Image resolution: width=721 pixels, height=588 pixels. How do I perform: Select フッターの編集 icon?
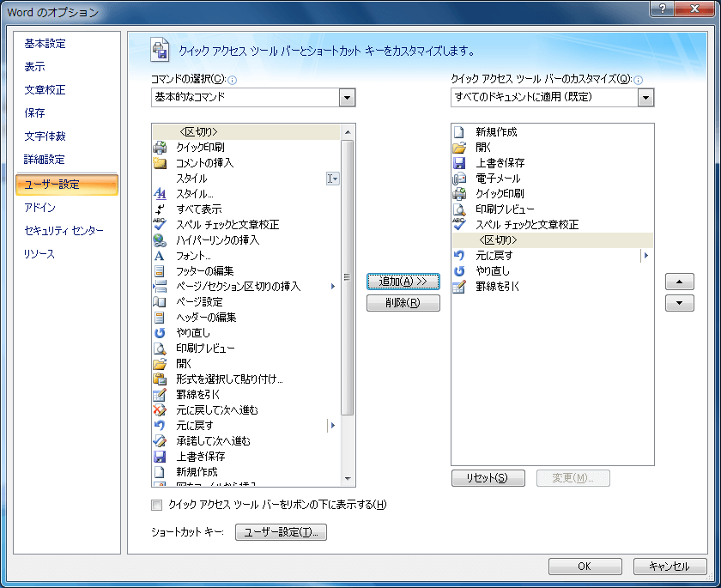(160, 270)
